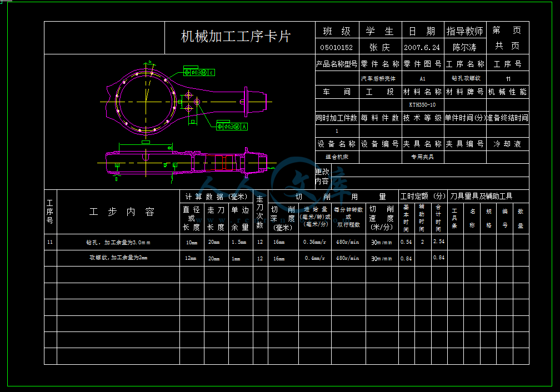
Task: Select the label 冷却液
Action: 508,144
